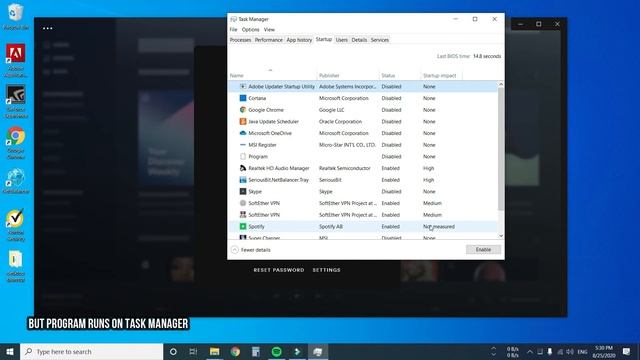
Task: Click the Cortana startup entry icon
Action: click(243, 98)
